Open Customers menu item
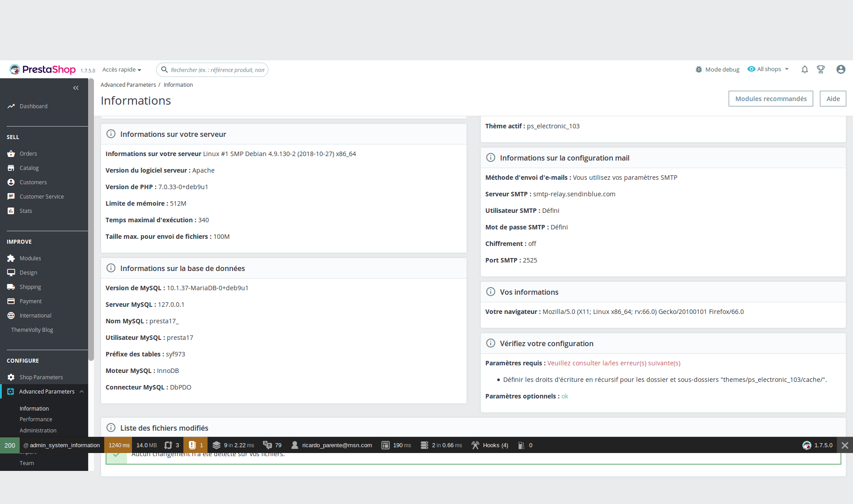Image resolution: width=853 pixels, height=504 pixels. 33,182
